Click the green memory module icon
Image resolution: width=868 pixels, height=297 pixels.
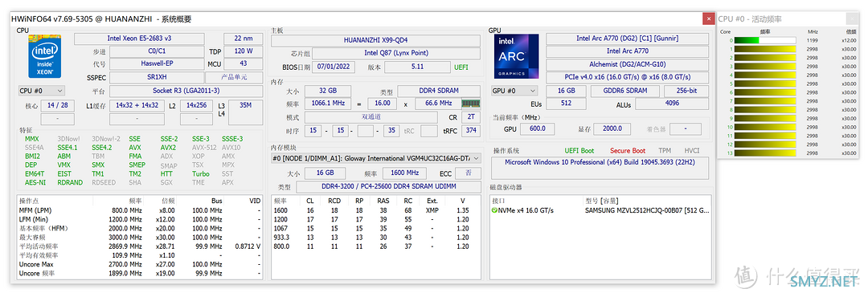click(x=470, y=104)
